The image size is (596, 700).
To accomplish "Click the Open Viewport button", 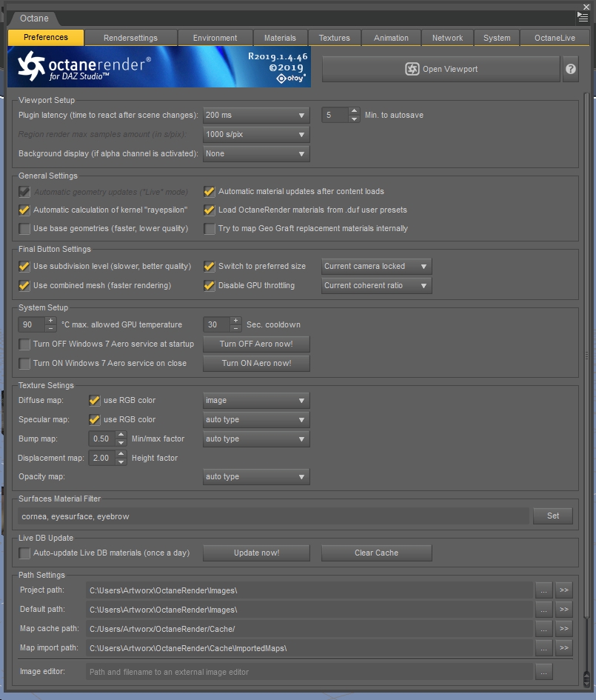I will (441, 69).
